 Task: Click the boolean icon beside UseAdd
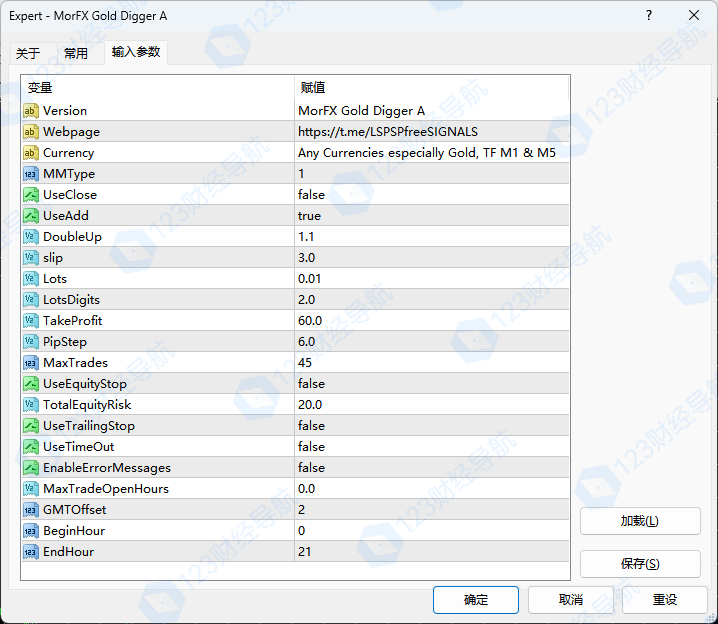31,216
